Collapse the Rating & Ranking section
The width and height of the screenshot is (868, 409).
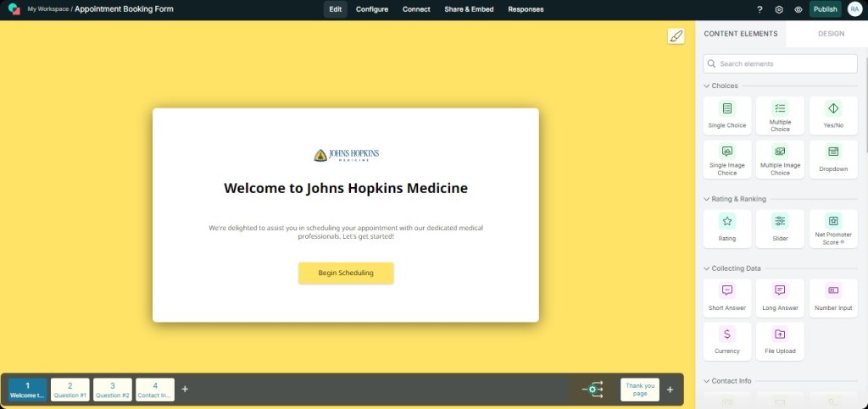coord(706,199)
